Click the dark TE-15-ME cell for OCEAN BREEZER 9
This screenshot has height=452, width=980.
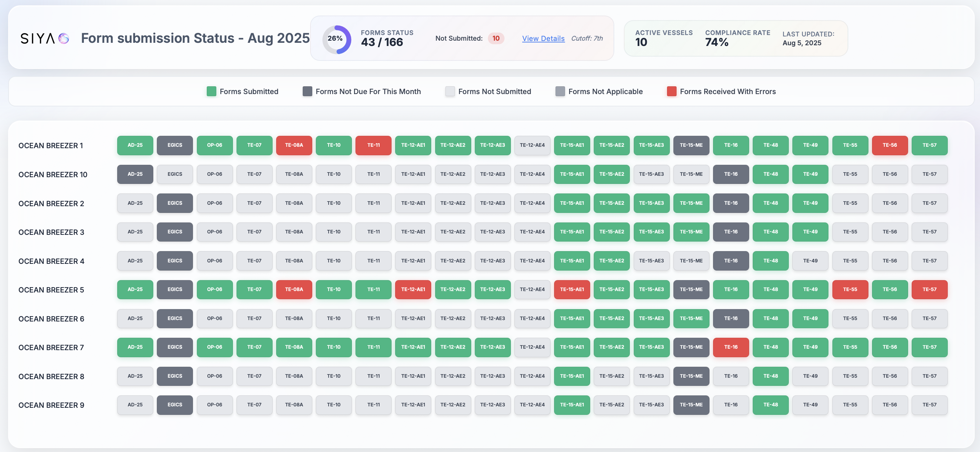pos(691,405)
